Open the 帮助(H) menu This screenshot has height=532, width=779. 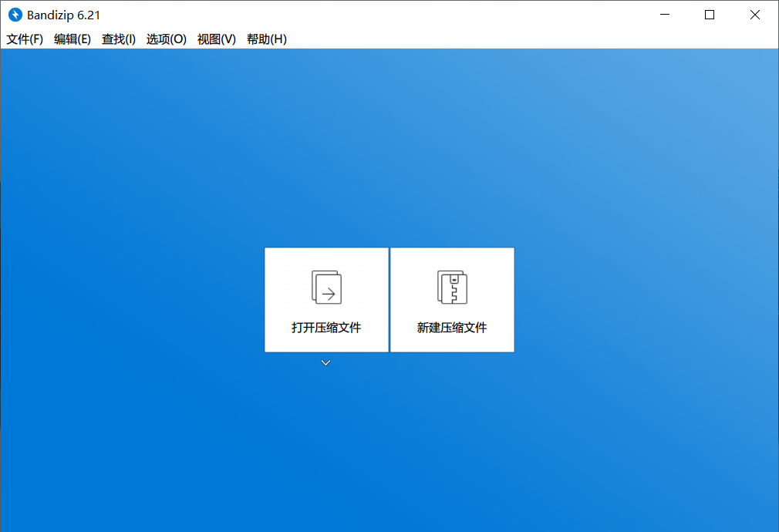[266, 39]
